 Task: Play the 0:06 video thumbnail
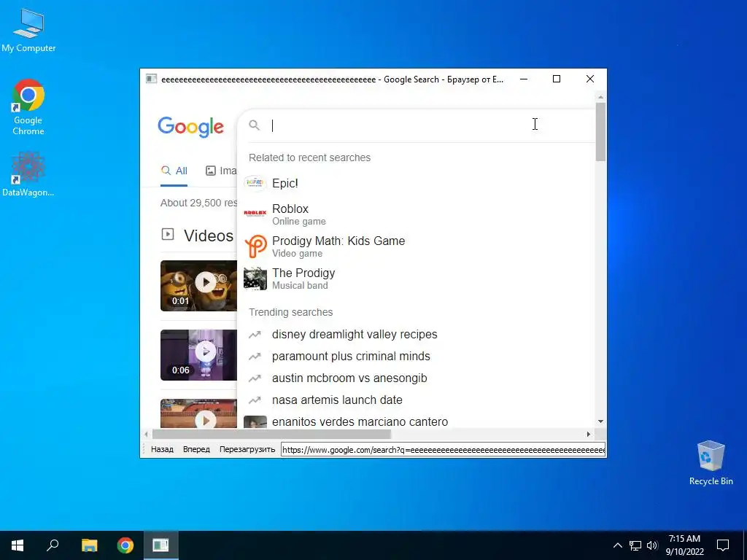point(198,355)
